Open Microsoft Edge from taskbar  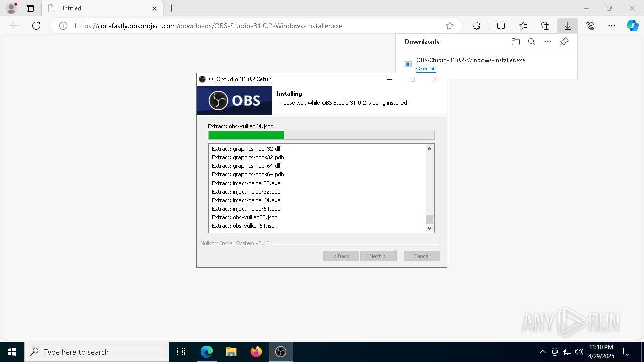click(207, 352)
